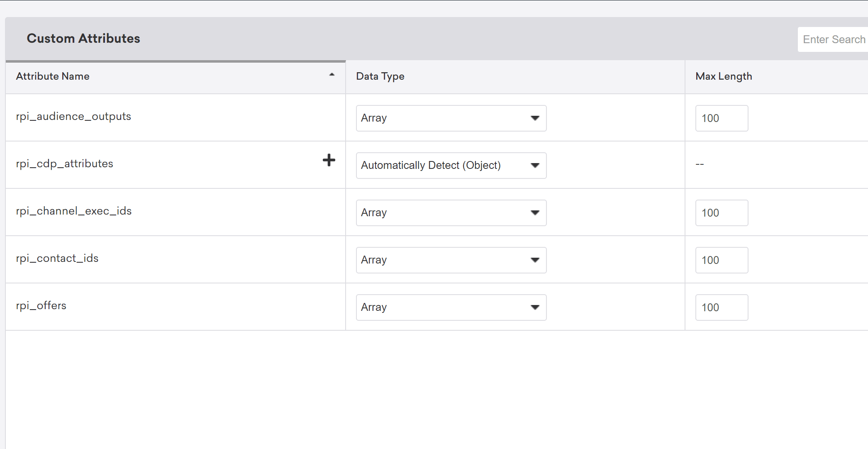
Task: Select the rpi_contact_ids attribute name
Action: coord(57,259)
